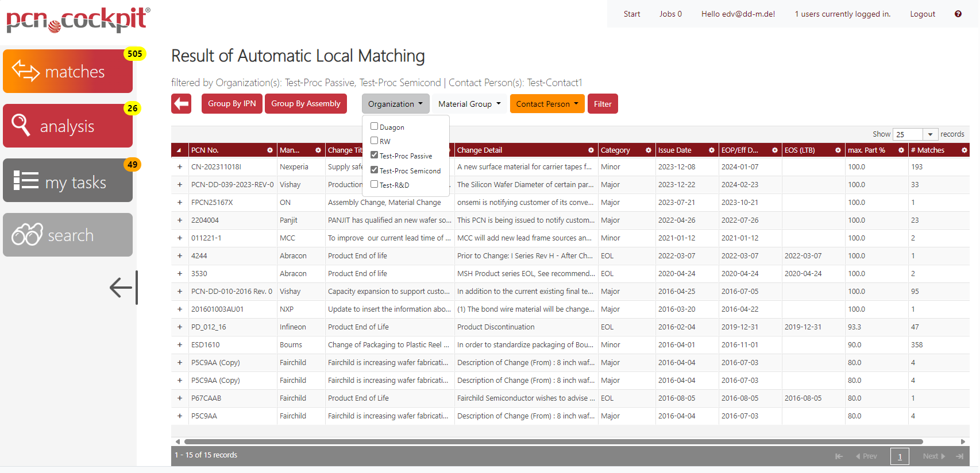Go to the last page icon
This screenshot has height=473, width=980.
click(x=959, y=456)
